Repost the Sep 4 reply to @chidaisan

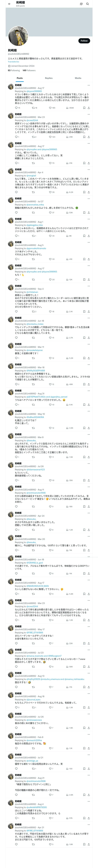click(33, 312)
